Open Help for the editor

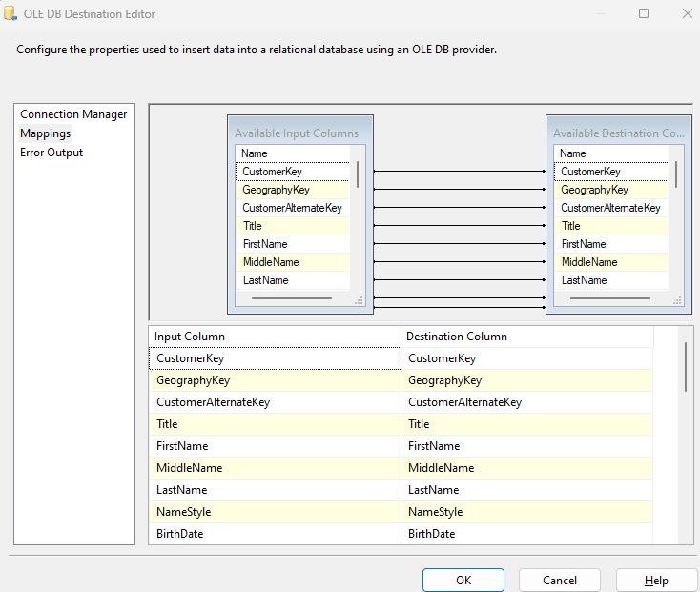(656, 580)
